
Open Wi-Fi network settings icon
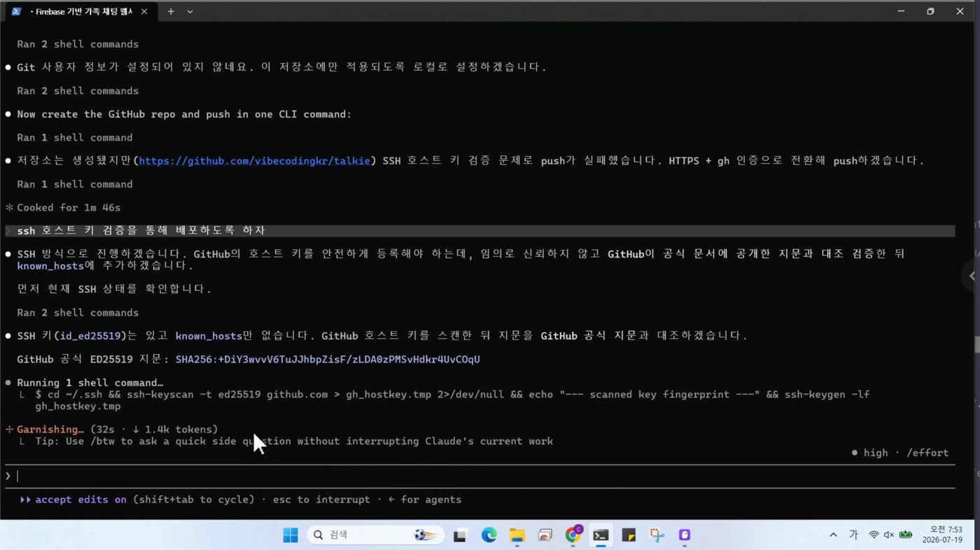coord(874,535)
